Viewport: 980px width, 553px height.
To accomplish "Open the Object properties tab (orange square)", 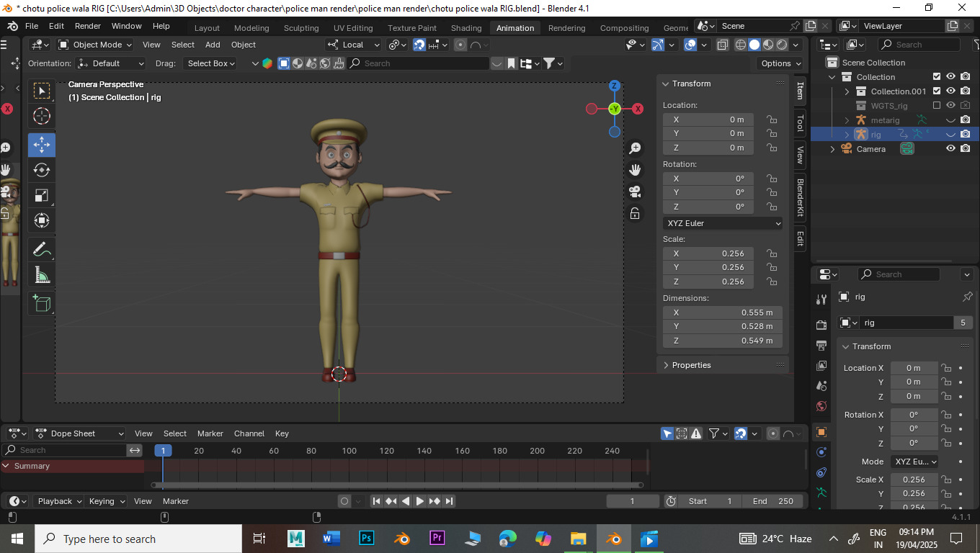I will tap(821, 432).
